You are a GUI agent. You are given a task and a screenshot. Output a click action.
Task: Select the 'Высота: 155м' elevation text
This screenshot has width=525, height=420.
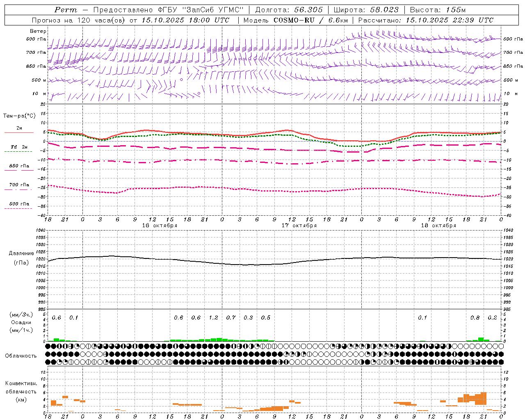pos(438,10)
